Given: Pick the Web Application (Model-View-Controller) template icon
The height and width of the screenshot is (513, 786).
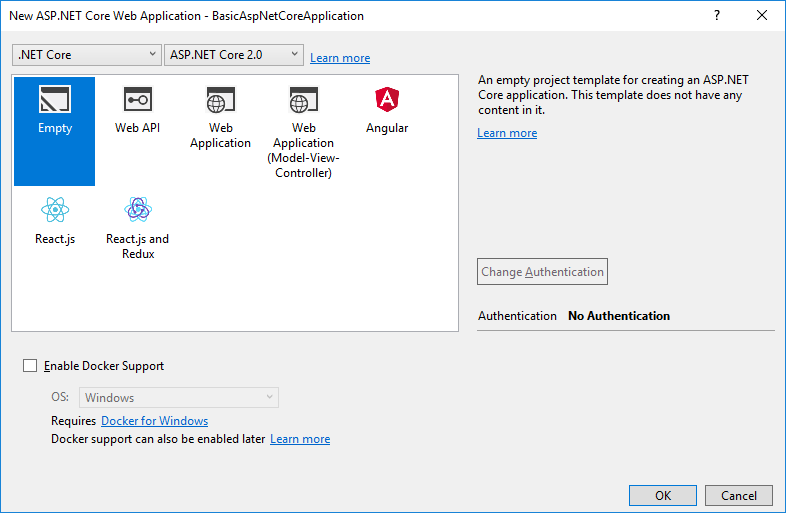Looking at the screenshot, I should pyautogui.click(x=303, y=100).
